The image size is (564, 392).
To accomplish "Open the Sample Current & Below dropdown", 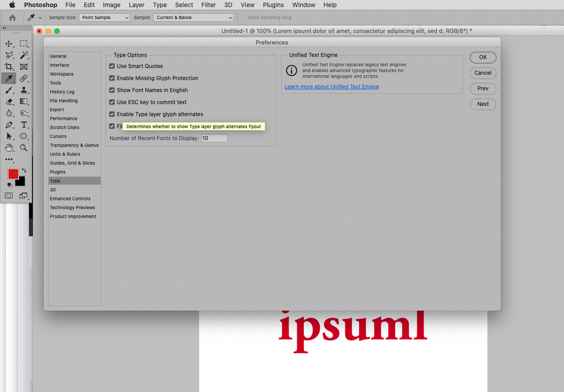I will click(x=194, y=17).
